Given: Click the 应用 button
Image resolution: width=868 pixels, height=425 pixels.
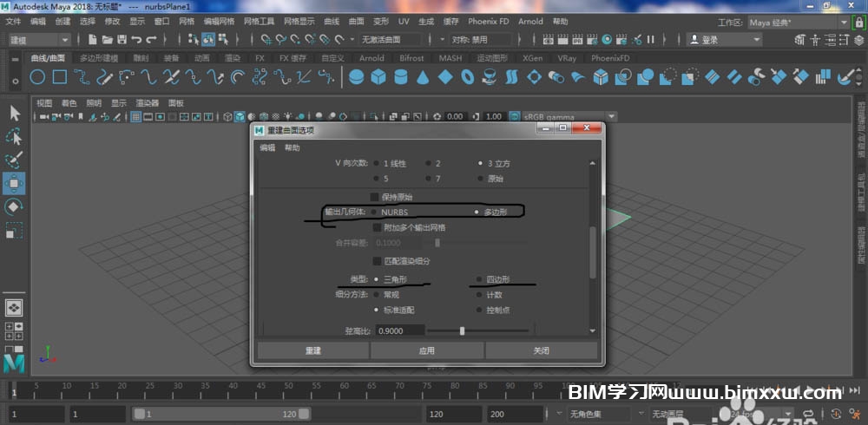Looking at the screenshot, I should pos(426,350).
